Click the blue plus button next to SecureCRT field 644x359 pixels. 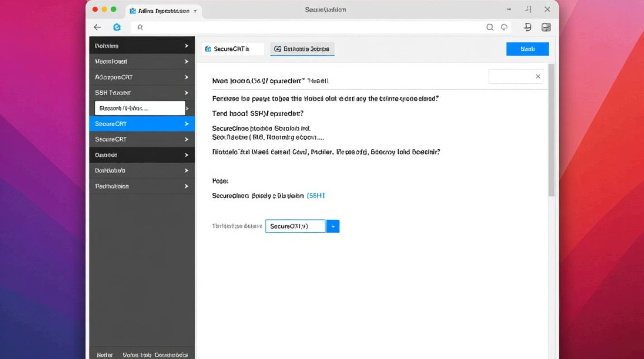tap(333, 226)
